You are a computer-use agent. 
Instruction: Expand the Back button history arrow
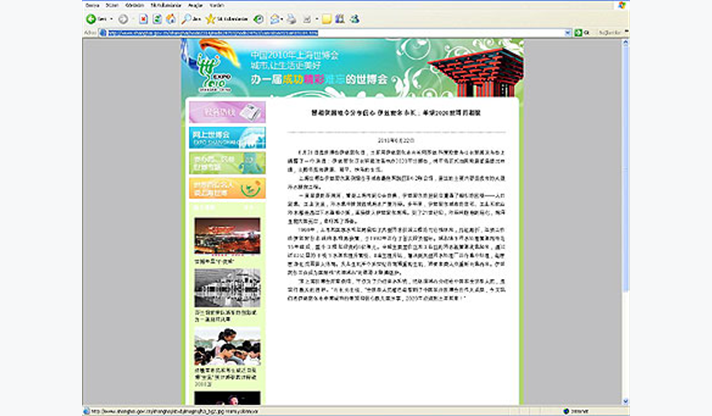tap(111, 19)
